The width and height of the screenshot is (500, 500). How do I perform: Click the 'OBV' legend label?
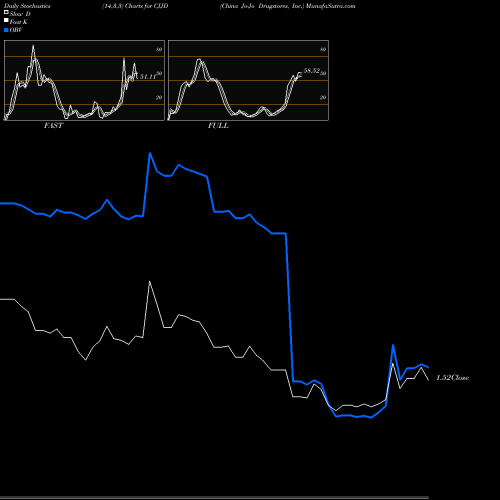click(16, 30)
